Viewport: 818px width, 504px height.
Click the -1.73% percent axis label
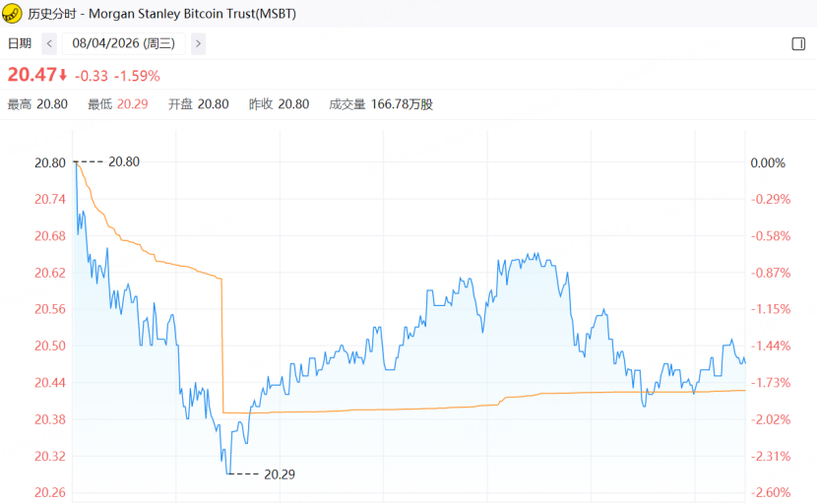click(x=771, y=383)
